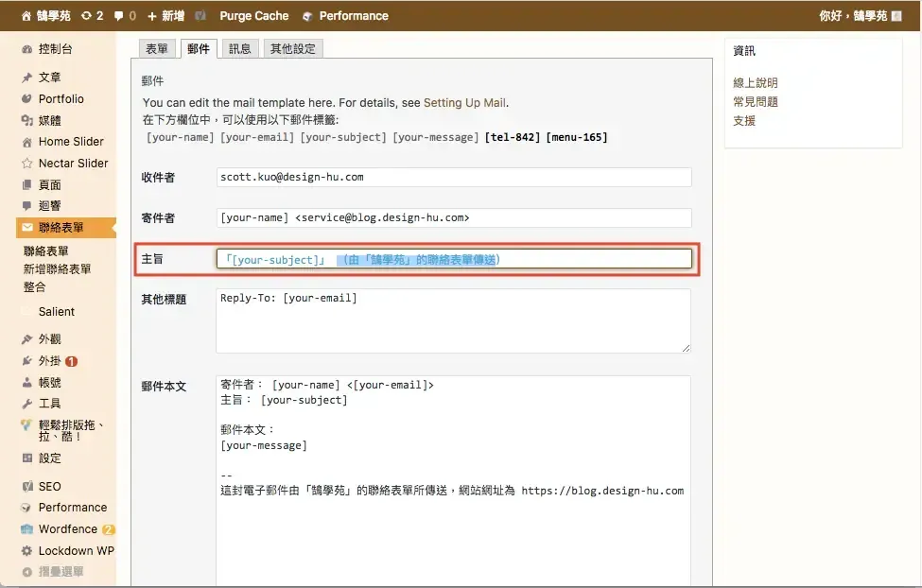Click the 外掛 update badge showing 1
Image resolution: width=922 pixels, height=588 pixels.
71,362
